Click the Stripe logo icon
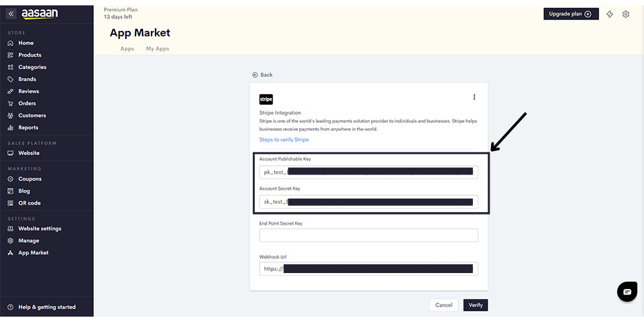The image size is (644, 322). (266, 99)
